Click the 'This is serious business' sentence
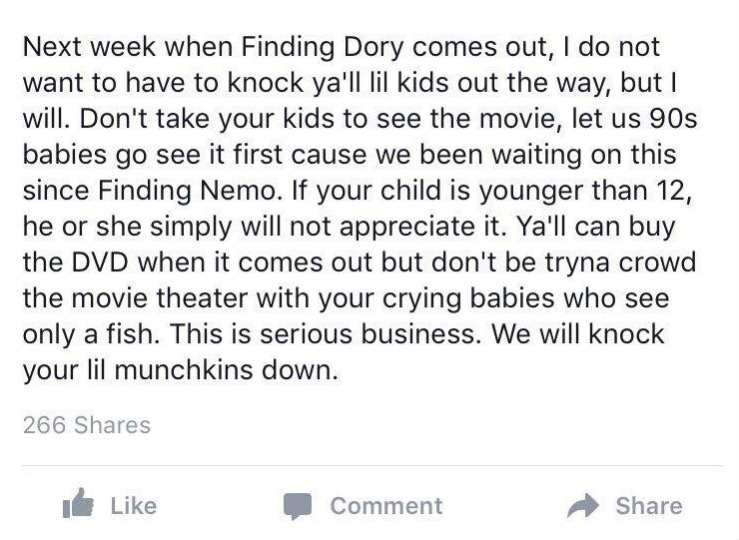Viewport: 739px width, 540px height. pyautogui.click(x=322, y=334)
